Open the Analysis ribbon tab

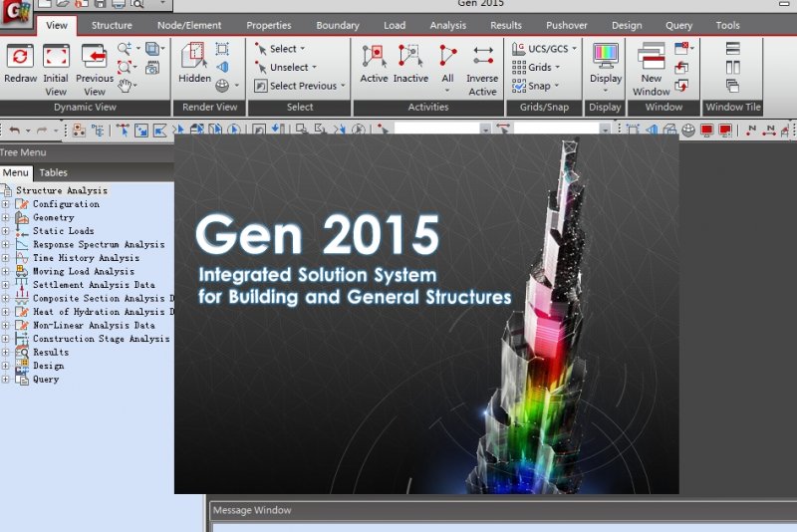pos(447,26)
